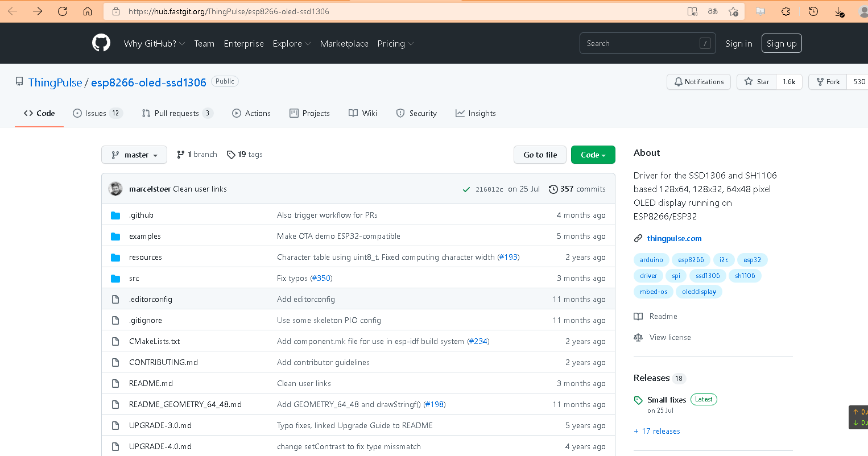Click the Notifications button
Screen dimensions: 868x456
point(698,82)
